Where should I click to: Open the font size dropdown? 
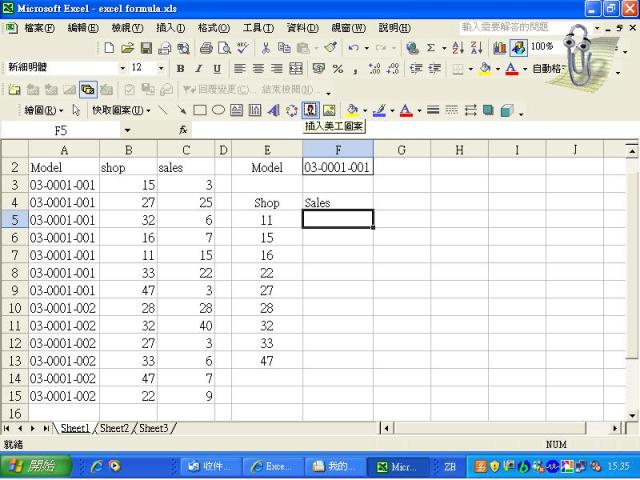coord(163,69)
